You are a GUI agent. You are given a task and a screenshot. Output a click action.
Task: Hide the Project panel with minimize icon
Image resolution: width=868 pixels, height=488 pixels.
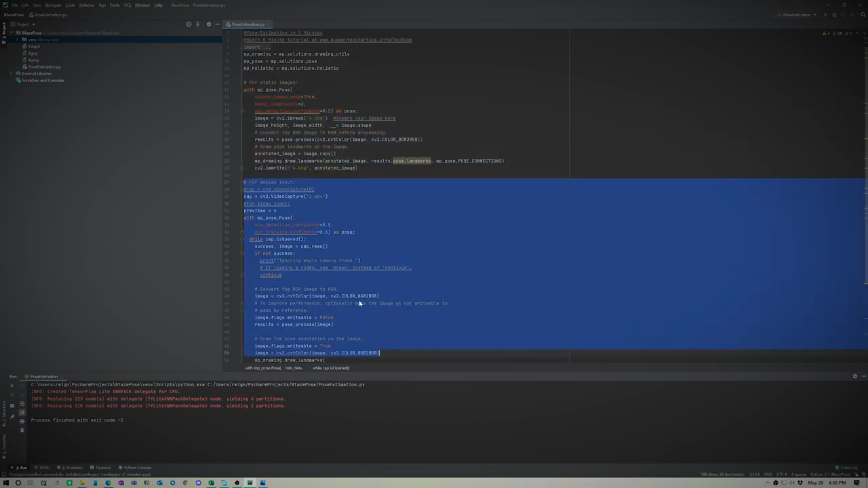[216, 24]
